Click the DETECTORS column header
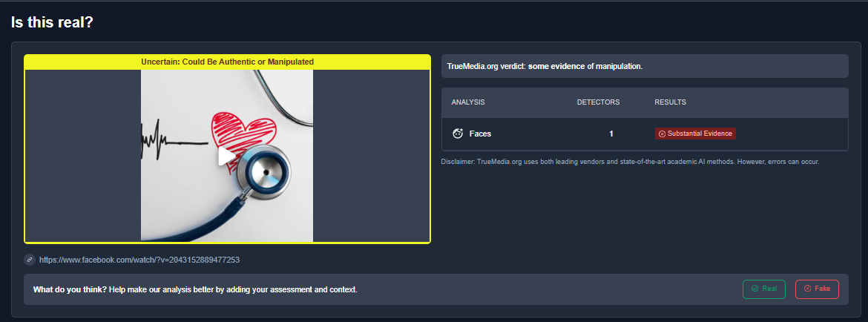 click(x=599, y=102)
